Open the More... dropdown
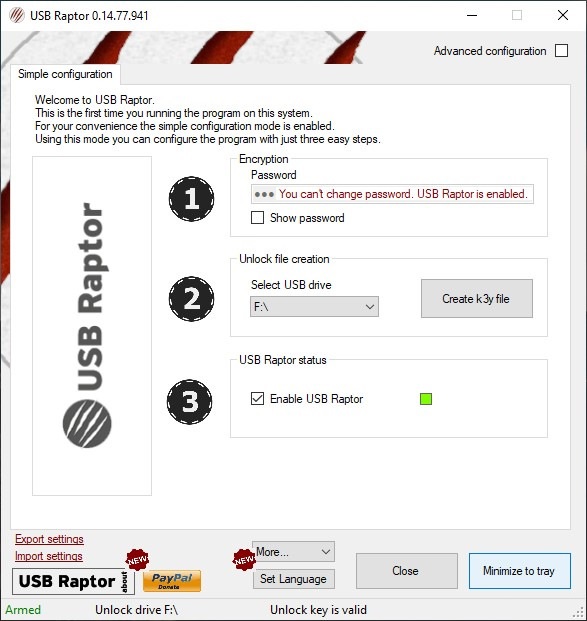 coord(294,551)
